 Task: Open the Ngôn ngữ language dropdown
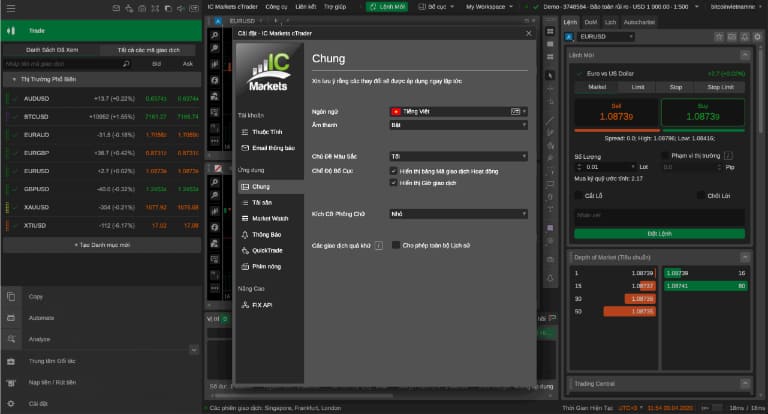click(458, 111)
